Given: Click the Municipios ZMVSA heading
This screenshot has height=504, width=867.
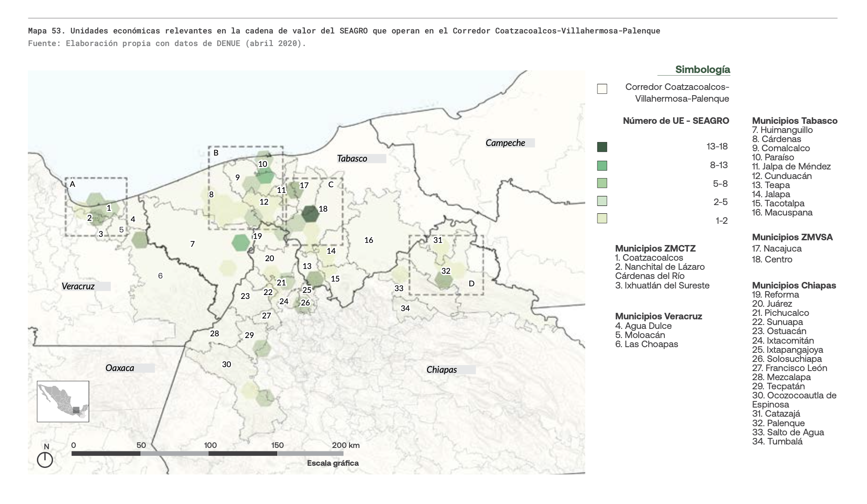Looking at the screenshot, I should point(792,237).
